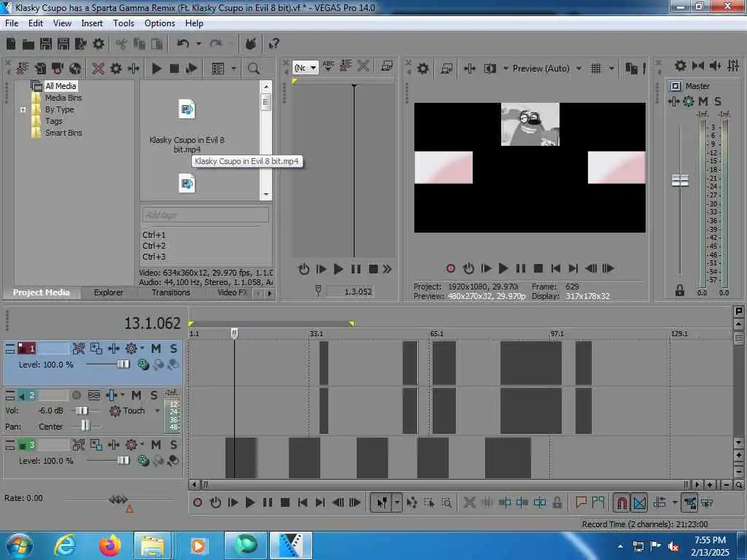The width and height of the screenshot is (747, 560).
Task: Stop playback in the Video Preview window
Action: pyautogui.click(x=538, y=268)
